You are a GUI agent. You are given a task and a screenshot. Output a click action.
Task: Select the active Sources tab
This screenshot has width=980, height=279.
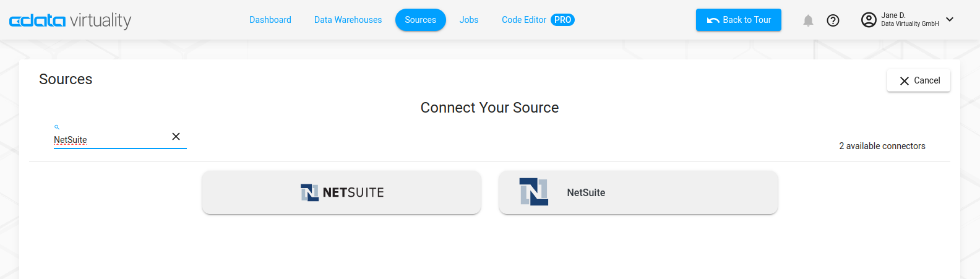(x=420, y=20)
